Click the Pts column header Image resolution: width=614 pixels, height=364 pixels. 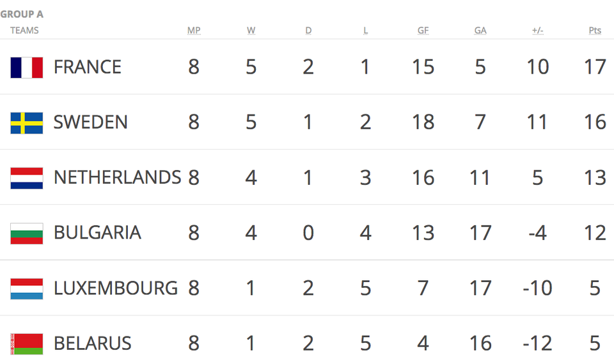(595, 31)
